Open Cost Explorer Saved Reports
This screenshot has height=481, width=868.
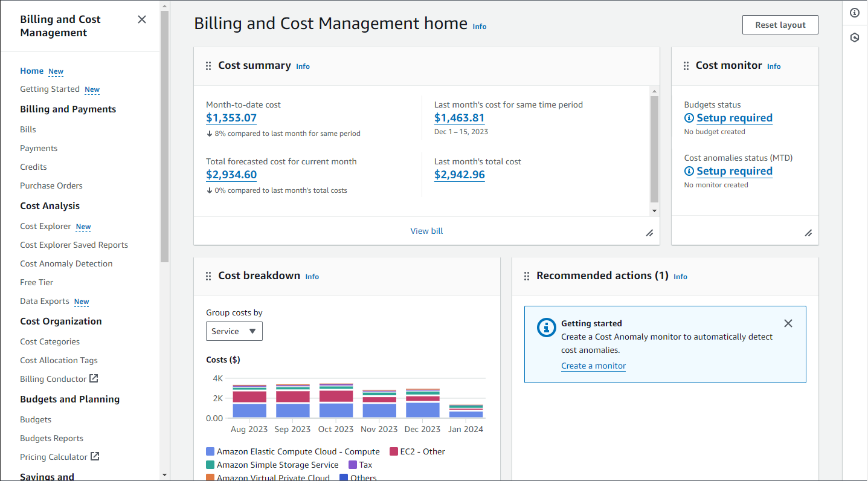74,245
